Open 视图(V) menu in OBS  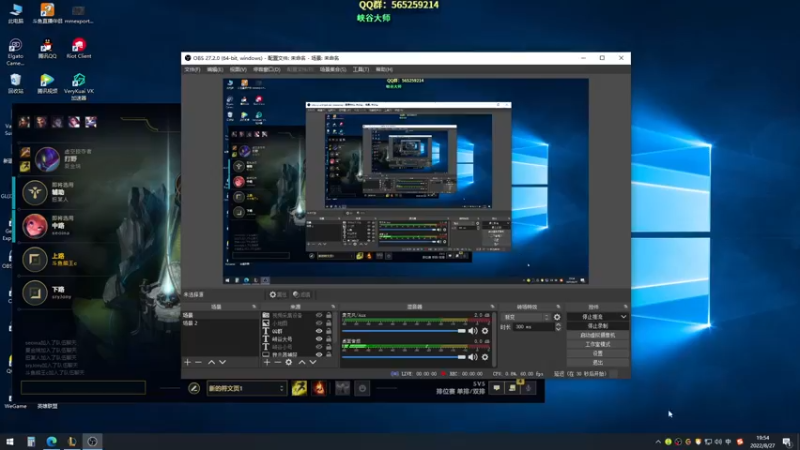coord(238,69)
